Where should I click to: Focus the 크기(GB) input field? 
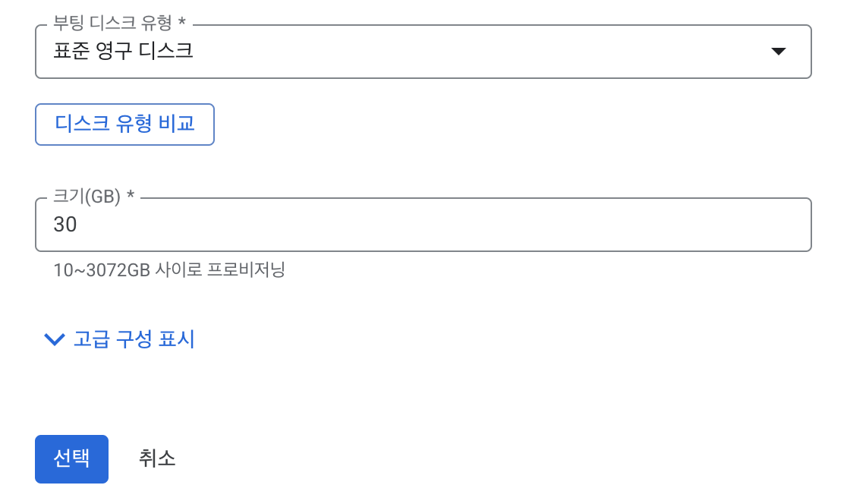coord(423,224)
